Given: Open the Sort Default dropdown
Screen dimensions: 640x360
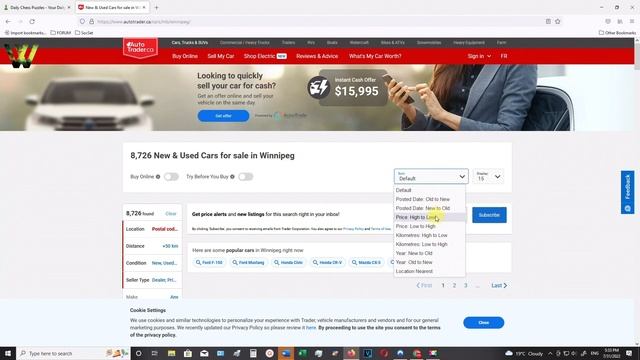Looking at the screenshot, I should (431, 176).
